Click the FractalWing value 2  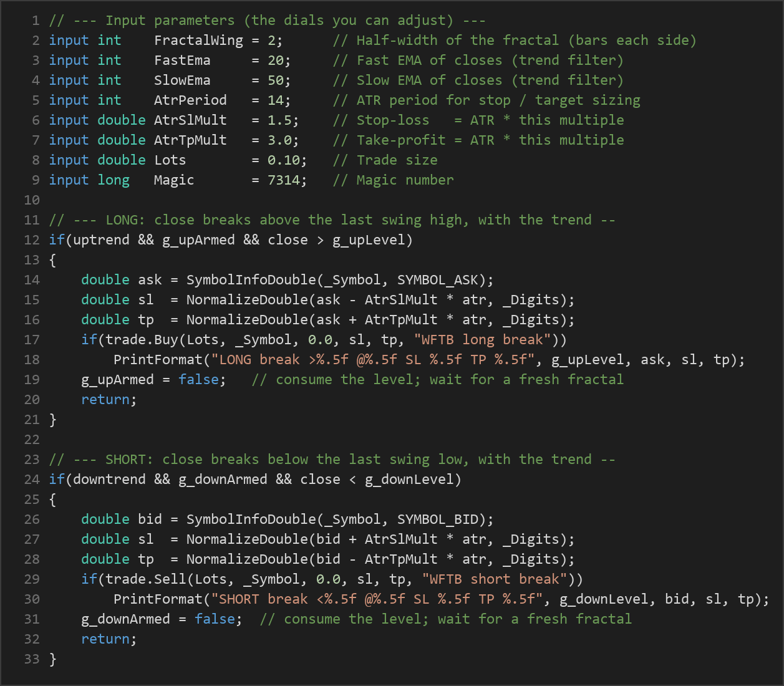271,41
